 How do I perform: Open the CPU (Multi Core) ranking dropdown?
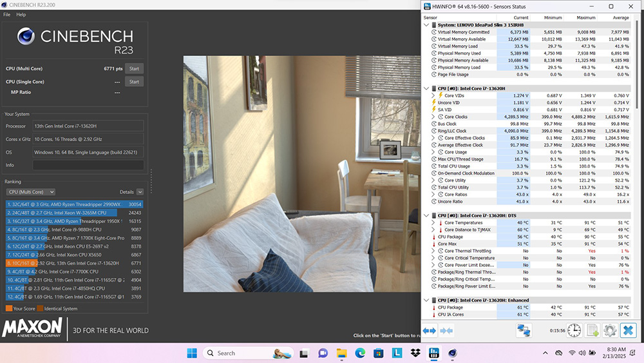pos(30,192)
